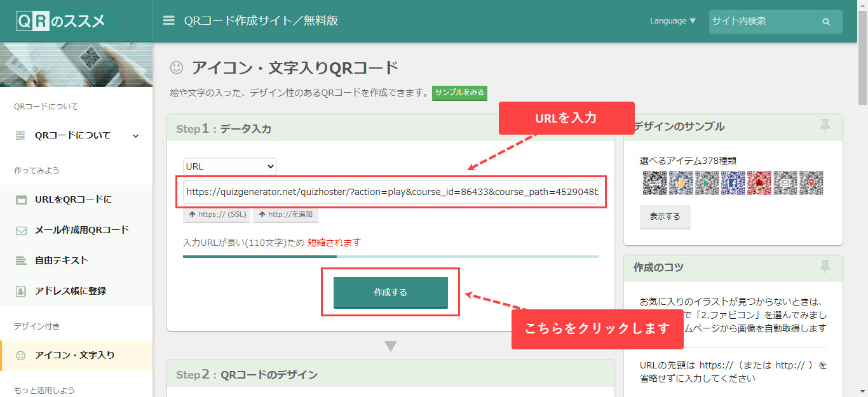Click the red map pin QR sample
The image size is (868, 397).
point(811,183)
